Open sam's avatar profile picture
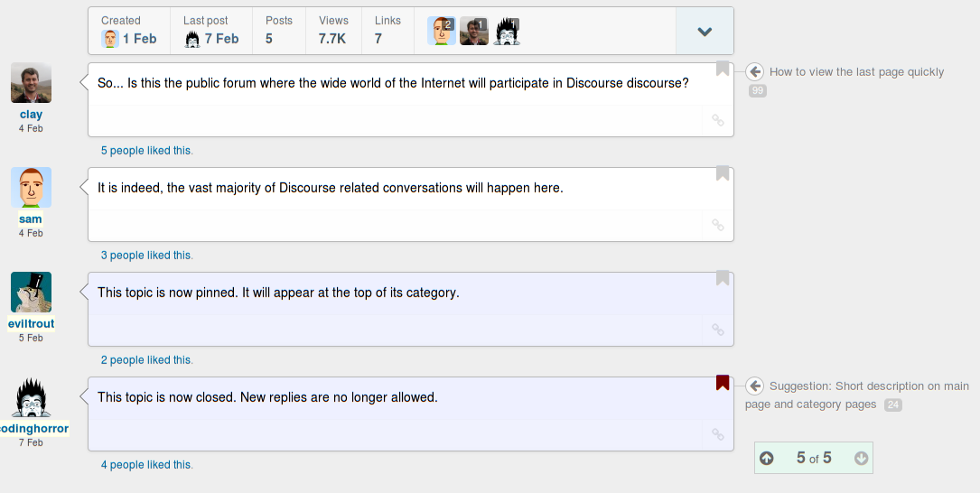The image size is (980, 493). click(32, 187)
